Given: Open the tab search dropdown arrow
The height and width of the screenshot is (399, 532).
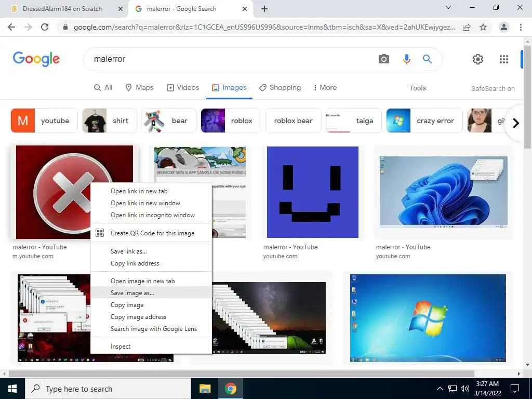Looking at the screenshot, I should pos(448,7).
